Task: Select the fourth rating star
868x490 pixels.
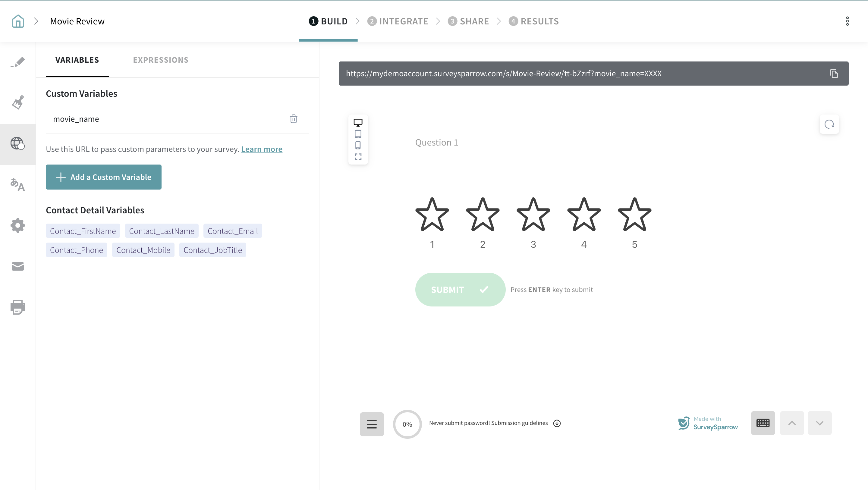Action: (x=583, y=215)
